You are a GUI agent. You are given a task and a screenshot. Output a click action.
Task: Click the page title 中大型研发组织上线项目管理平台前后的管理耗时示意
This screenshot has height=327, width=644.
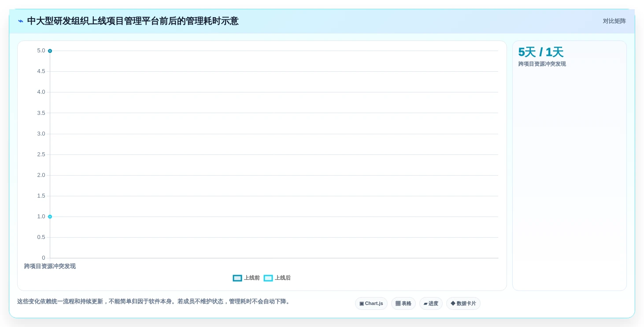[x=133, y=21]
